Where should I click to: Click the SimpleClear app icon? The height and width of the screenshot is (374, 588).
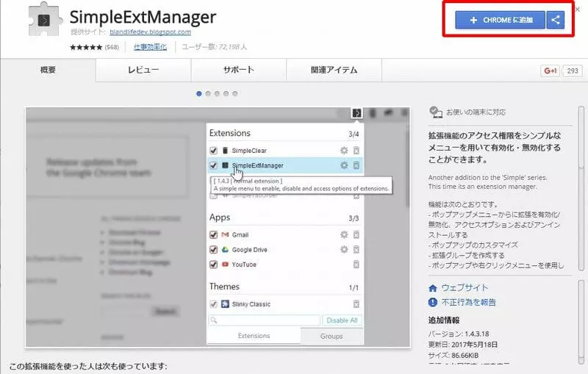click(225, 151)
